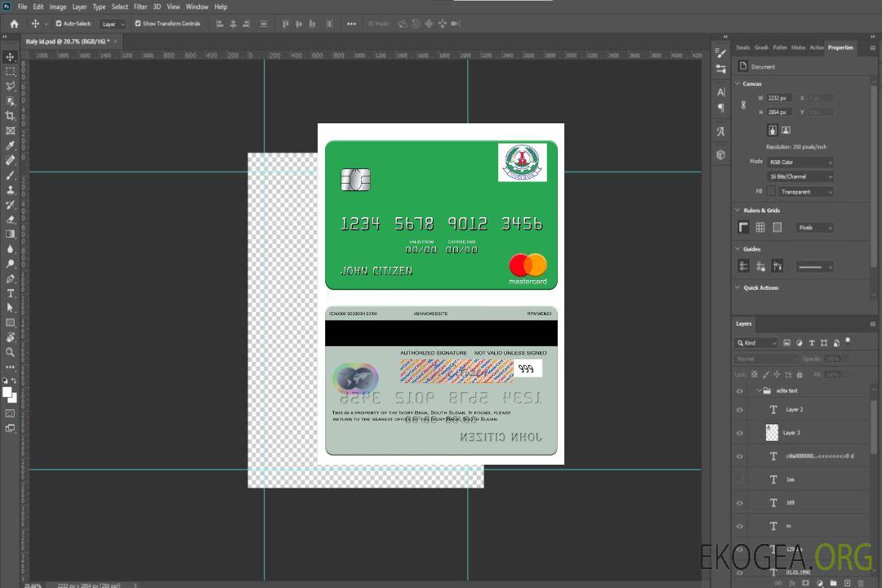This screenshot has width=882, height=588.
Task: Toggle the rulers icon in Rulers & Grids
Action: pyautogui.click(x=744, y=227)
